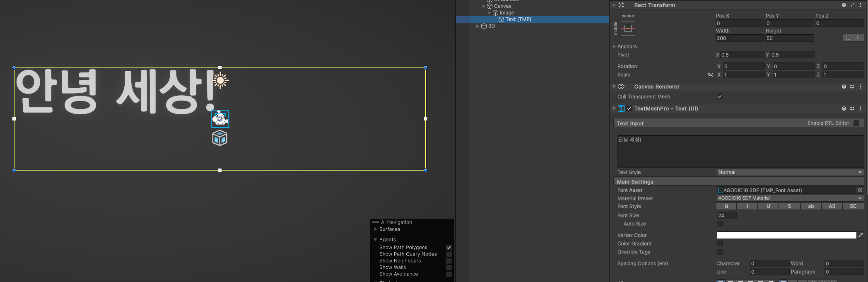Image resolution: width=868 pixels, height=282 pixels.
Task: Toggle uppercase AB font style button
Action: coord(832,206)
